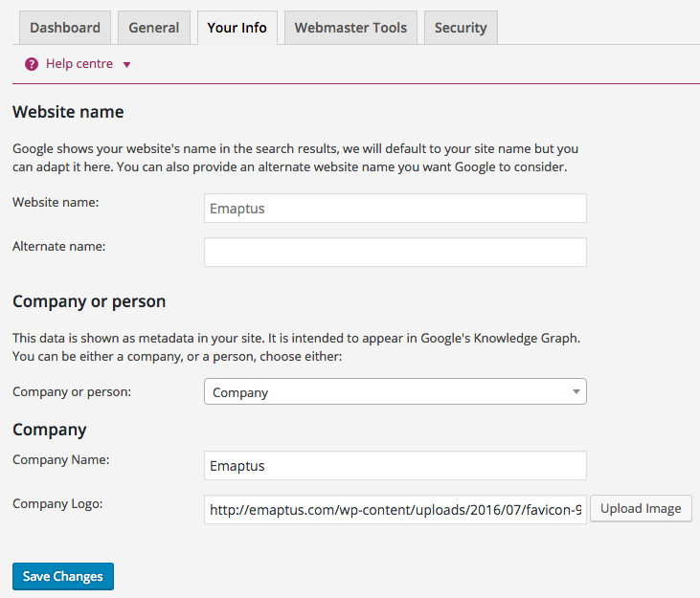Click into the Alternate name field
This screenshot has width=700, height=598.
coord(395,253)
